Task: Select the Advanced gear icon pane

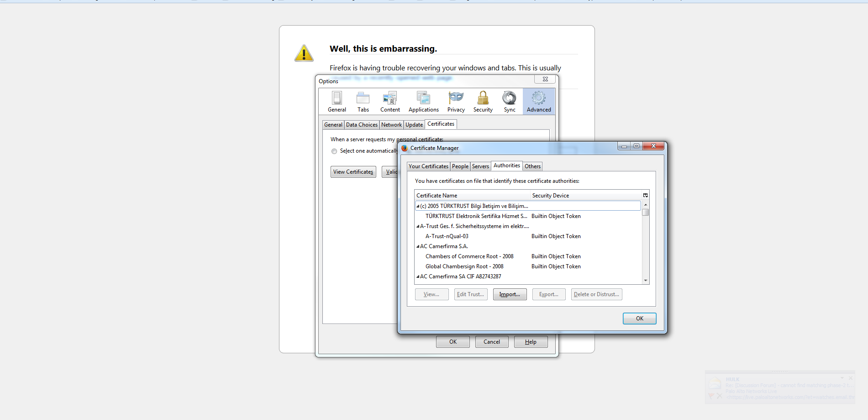Action: (x=539, y=101)
